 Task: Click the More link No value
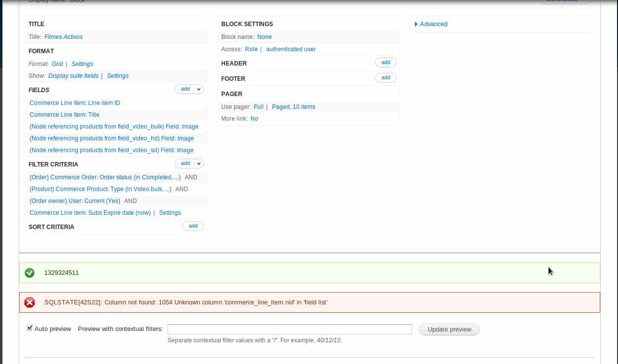point(254,119)
